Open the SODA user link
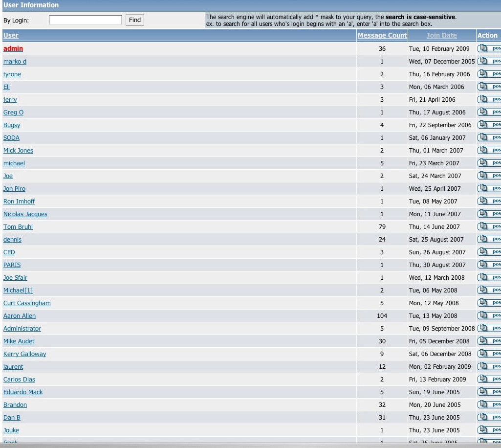501x448 pixels. (12, 138)
